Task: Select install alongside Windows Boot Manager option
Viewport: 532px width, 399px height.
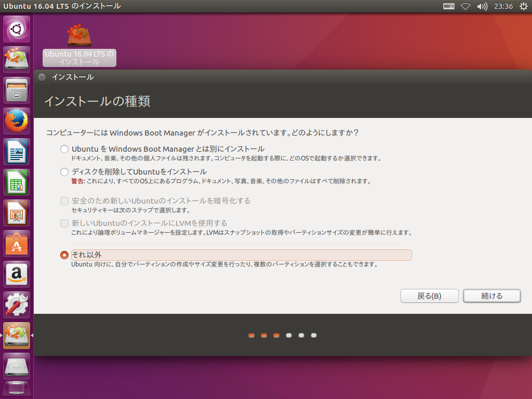Action: pos(64,149)
